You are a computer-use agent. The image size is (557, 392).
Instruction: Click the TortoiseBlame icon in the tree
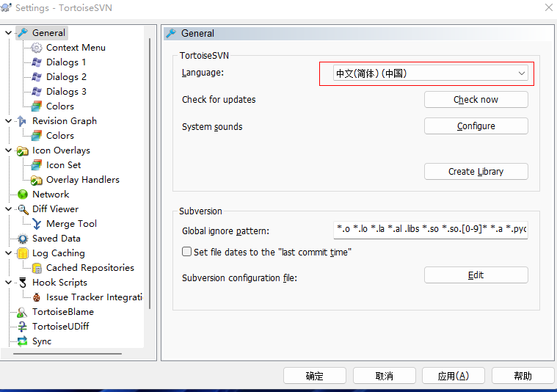click(x=23, y=312)
